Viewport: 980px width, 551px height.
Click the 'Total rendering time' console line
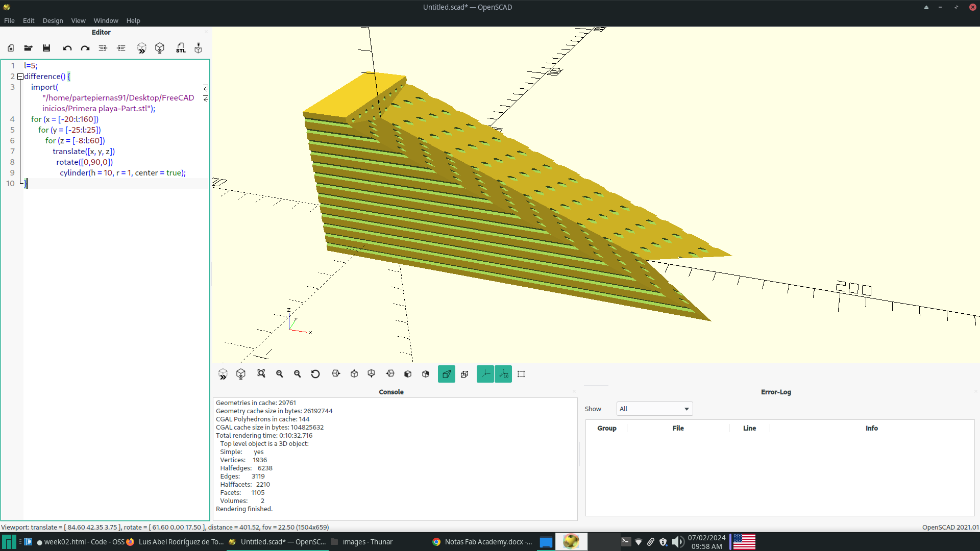264,436
